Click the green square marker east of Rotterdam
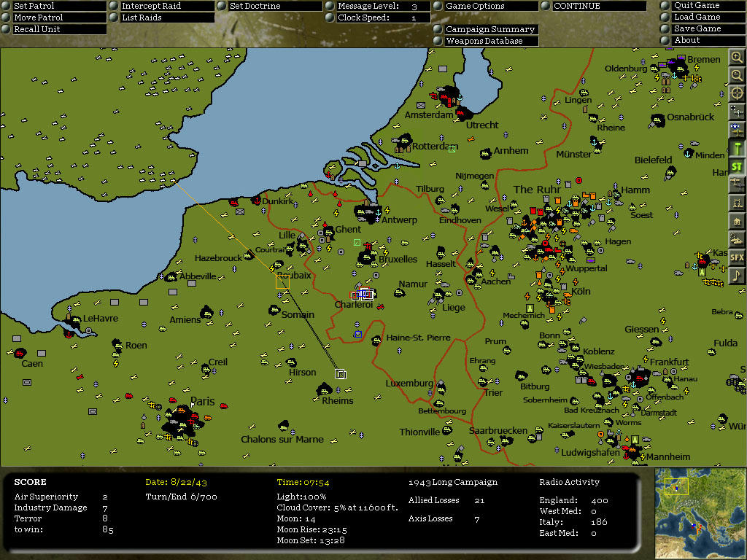The image size is (747, 560). tap(452, 149)
